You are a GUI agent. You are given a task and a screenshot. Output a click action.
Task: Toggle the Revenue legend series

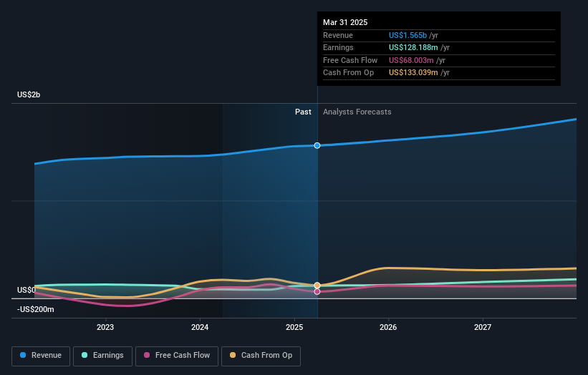[x=41, y=356]
